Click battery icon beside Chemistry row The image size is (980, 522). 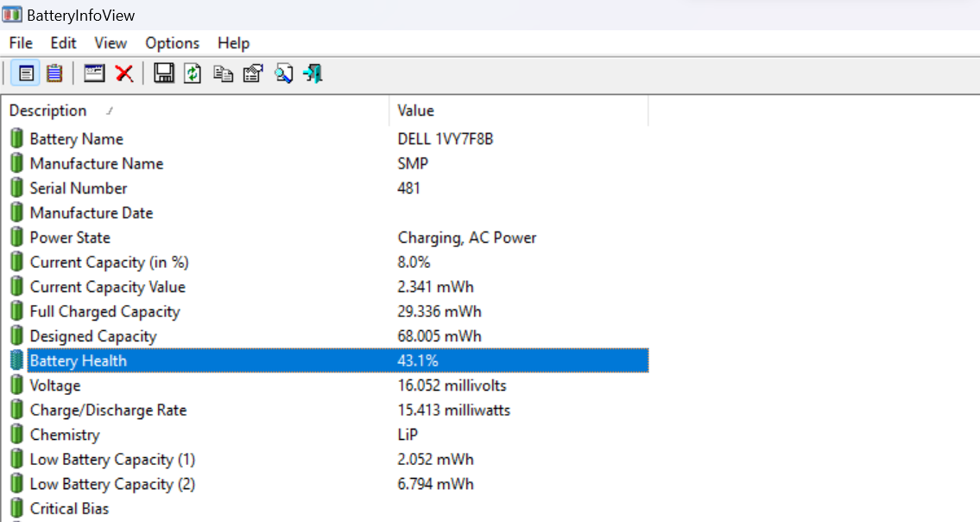tap(17, 435)
